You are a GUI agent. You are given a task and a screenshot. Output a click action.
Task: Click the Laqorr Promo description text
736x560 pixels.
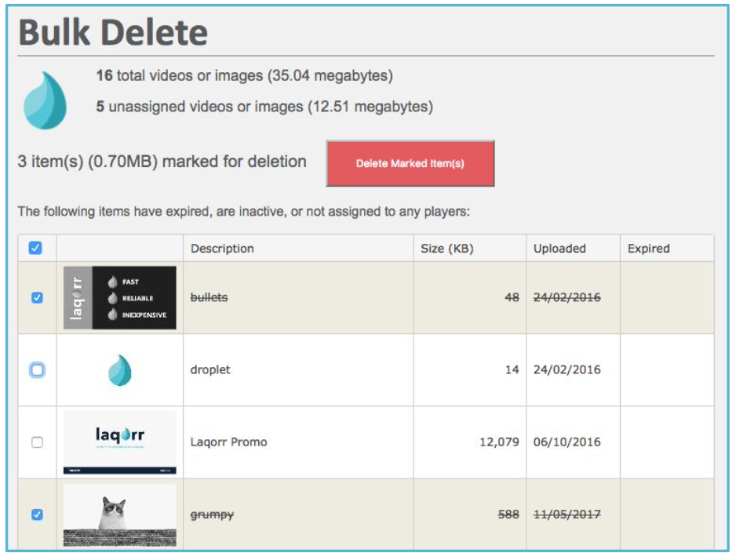pyautogui.click(x=228, y=442)
